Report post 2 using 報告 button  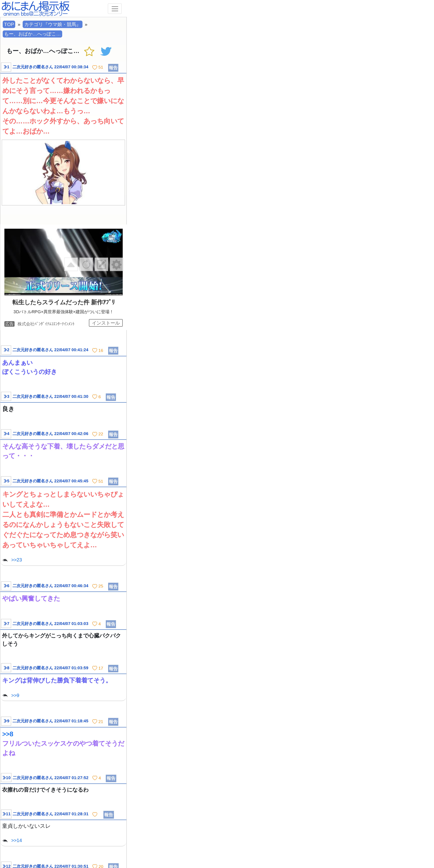(113, 351)
